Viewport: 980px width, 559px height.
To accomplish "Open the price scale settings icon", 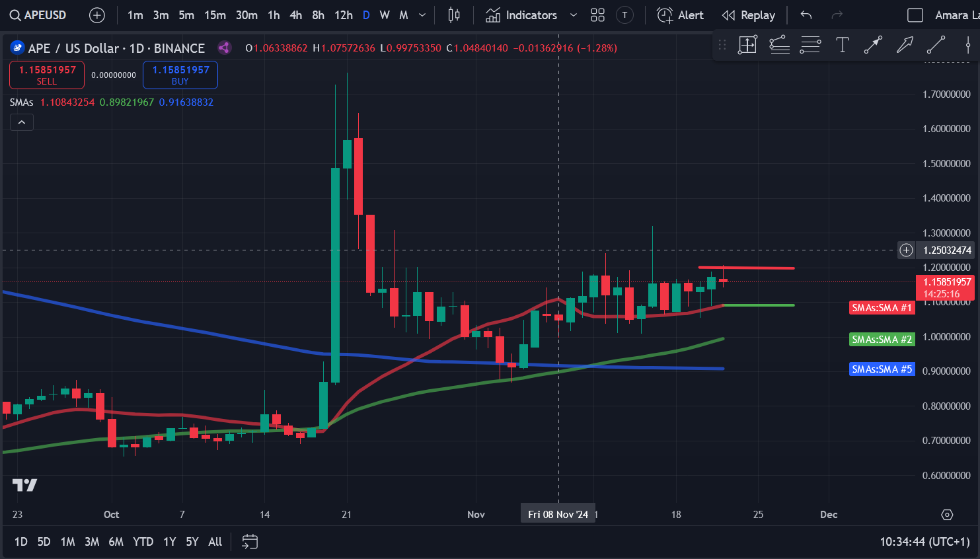I will (x=947, y=515).
